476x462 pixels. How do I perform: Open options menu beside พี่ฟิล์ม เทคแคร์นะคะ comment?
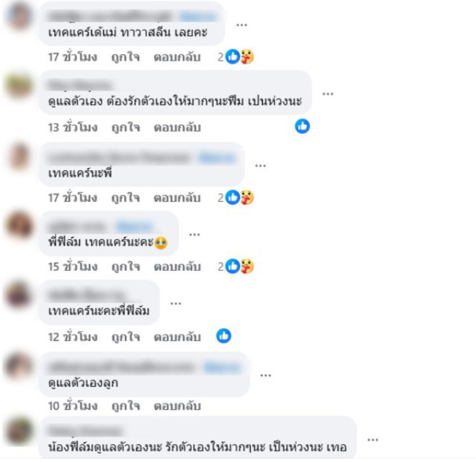point(194,234)
